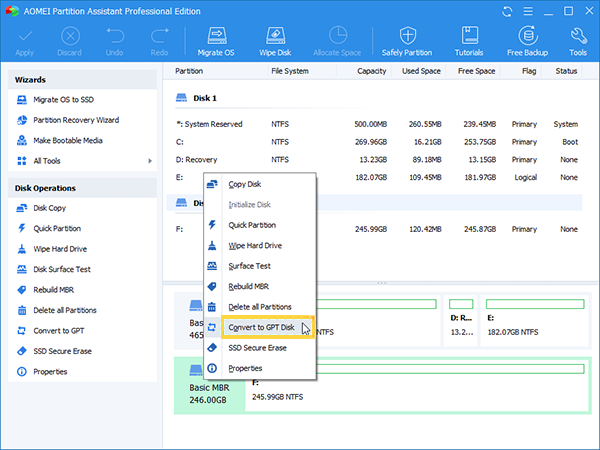Open the Wipe Disk toolbar tool
The height and width of the screenshot is (450, 600).
pos(275,41)
